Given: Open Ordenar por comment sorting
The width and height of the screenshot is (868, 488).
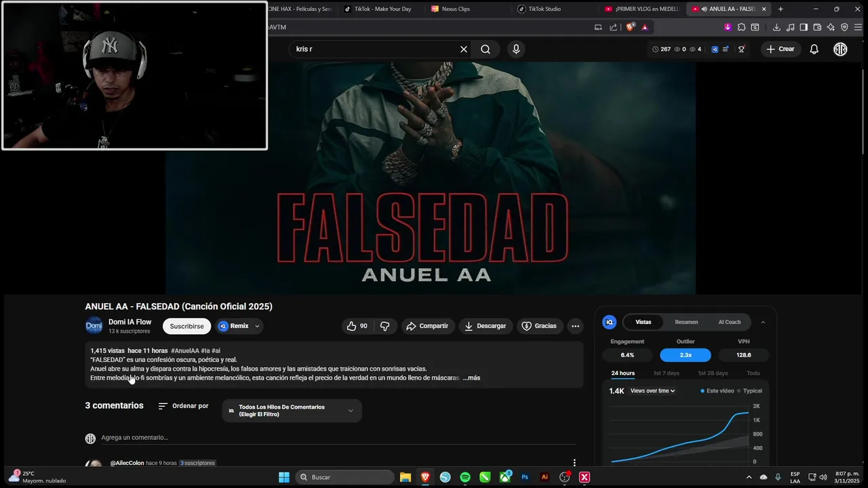Looking at the screenshot, I should point(183,406).
